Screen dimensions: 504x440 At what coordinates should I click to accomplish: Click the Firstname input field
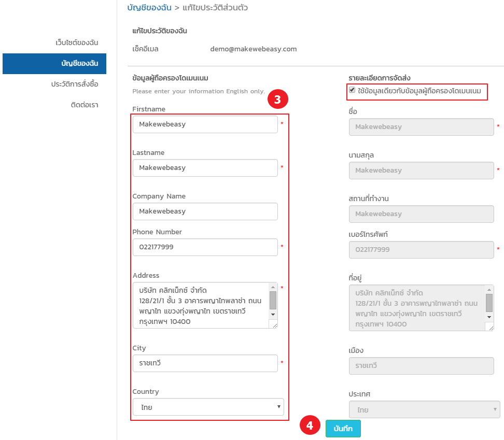(x=205, y=124)
